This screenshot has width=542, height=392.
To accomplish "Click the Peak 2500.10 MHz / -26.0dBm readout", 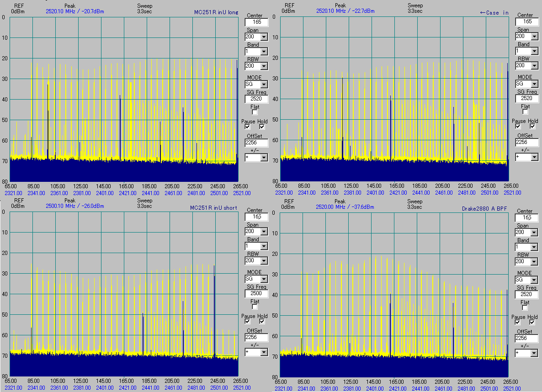I will (75, 206).
